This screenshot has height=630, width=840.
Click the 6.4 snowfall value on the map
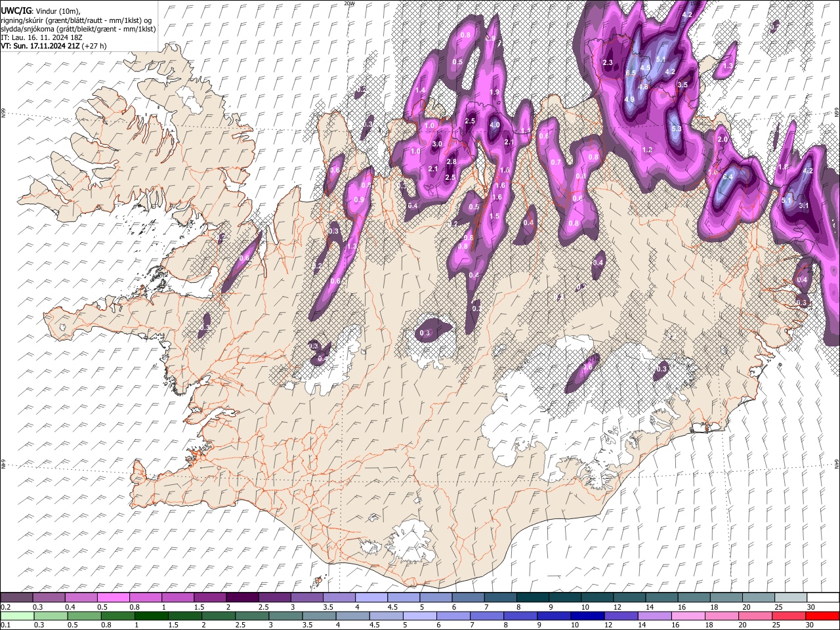pyautogui.click(x=727, y=177)
